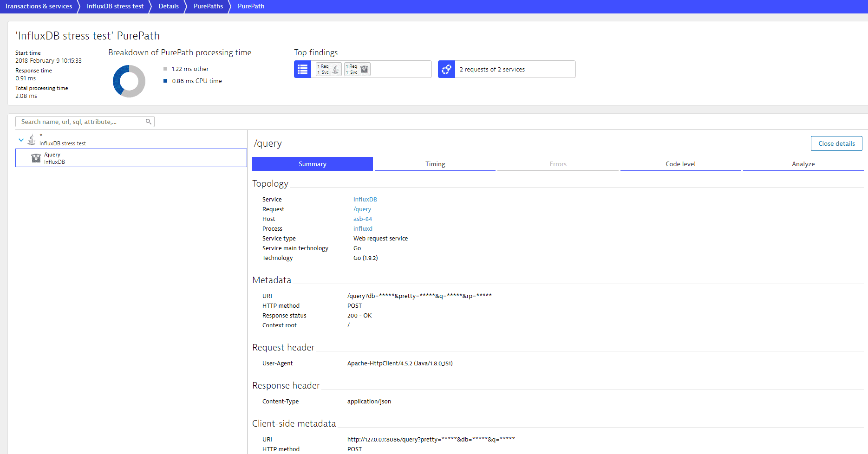868x454 pixels.
Task: Focus the search name, url, sql field
Action: point(85,122)
